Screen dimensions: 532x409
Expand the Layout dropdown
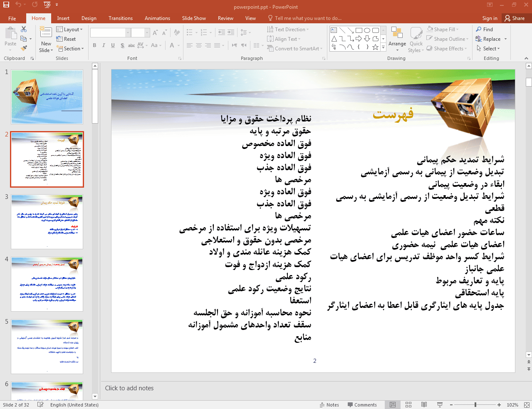69,30
